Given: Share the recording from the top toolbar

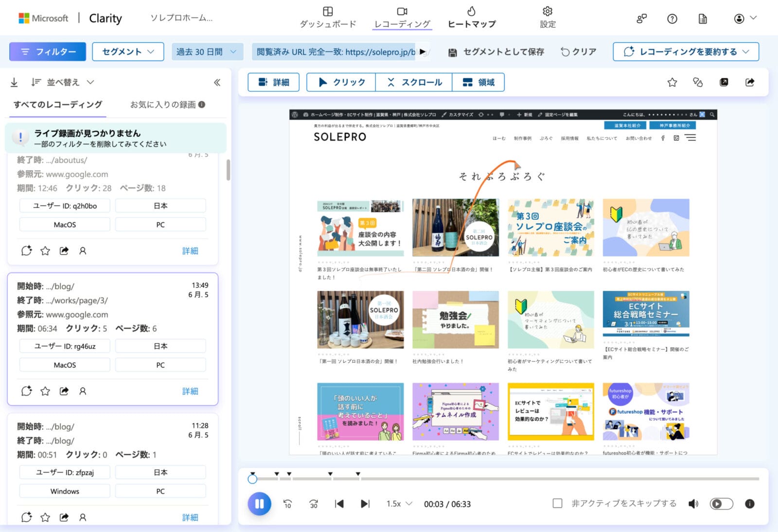Looking at the screenshot, I should (749, 82).
